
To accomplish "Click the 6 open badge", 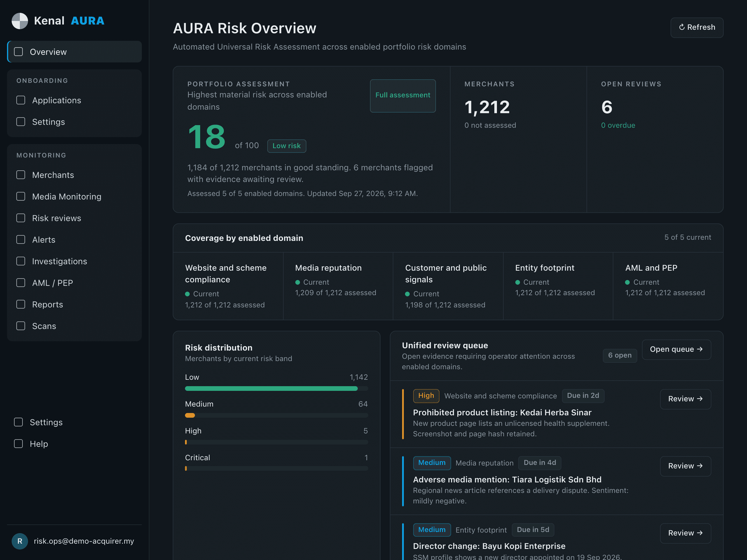I will click(620, 356).
